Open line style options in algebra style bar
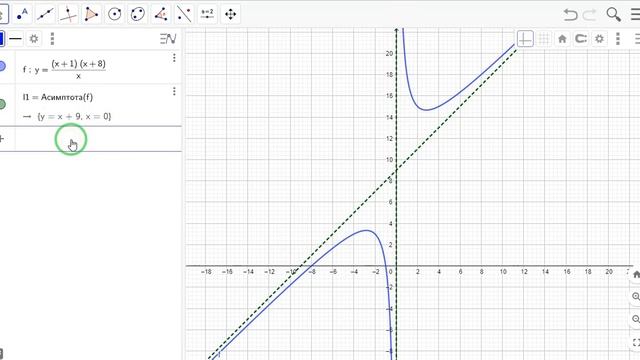 [16, 39]
